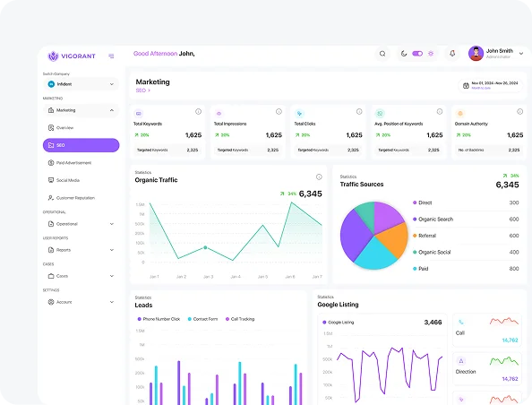Click the sun light mode icon
Screen dimensions: 532x405
[431, 54]
